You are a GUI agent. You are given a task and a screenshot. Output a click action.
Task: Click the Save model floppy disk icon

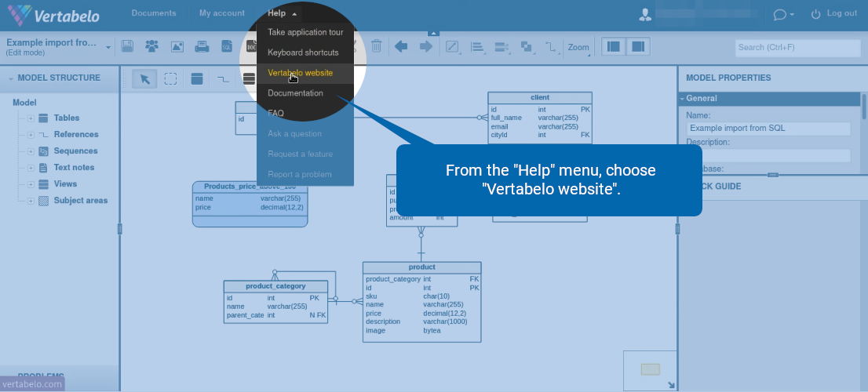[127, 47]
